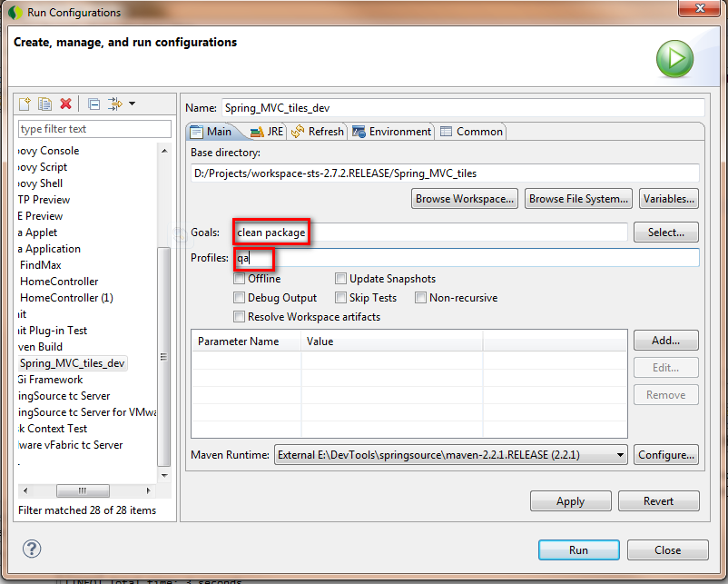Click the vertical scrollbar thumb in list
This screenshot has height=584, width=728.
click(x=164, y=357)
